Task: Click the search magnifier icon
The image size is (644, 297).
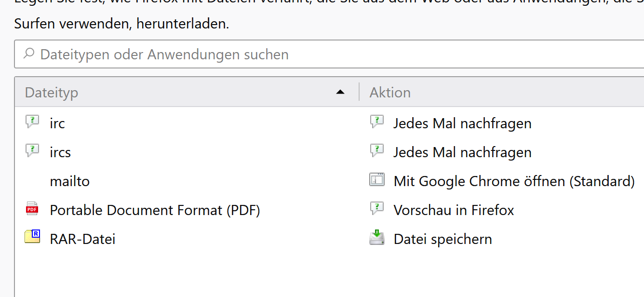Action: 29,54
